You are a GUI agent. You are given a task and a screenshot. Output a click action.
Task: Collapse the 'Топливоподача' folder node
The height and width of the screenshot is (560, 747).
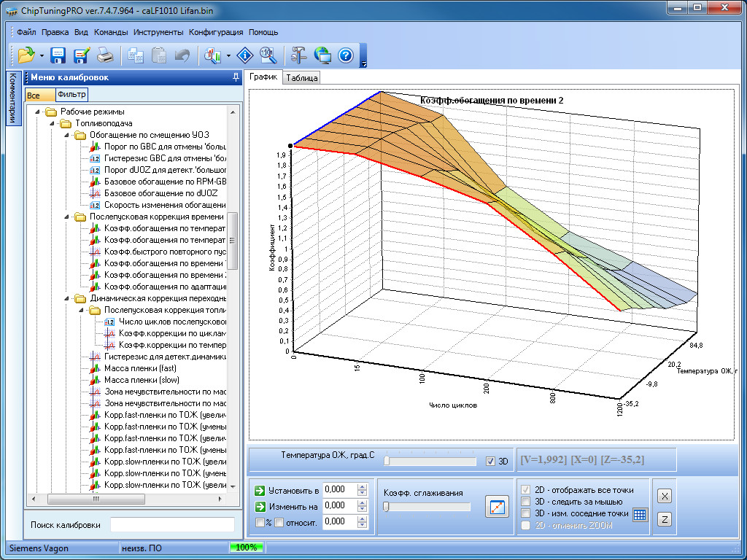(51, 123)
